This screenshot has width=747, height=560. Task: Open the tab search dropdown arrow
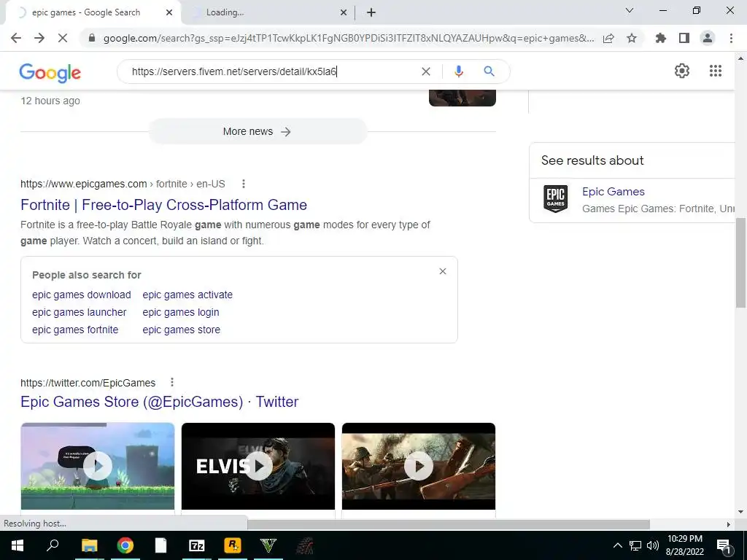point(630,10)
